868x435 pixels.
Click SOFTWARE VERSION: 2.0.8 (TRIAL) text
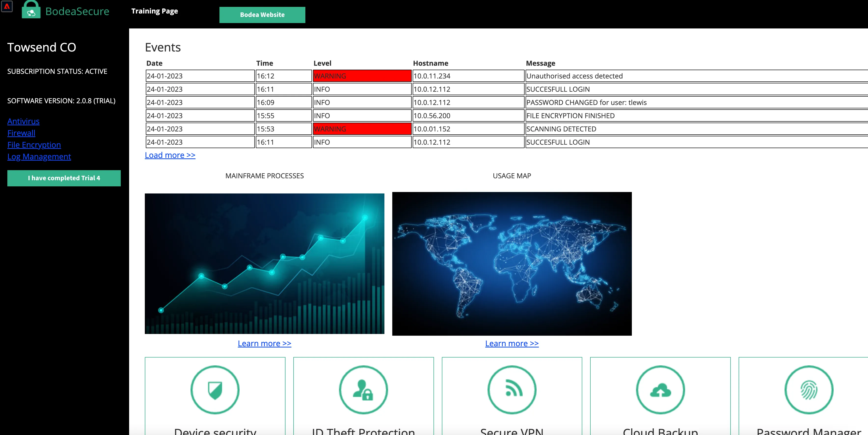point(61,101)
